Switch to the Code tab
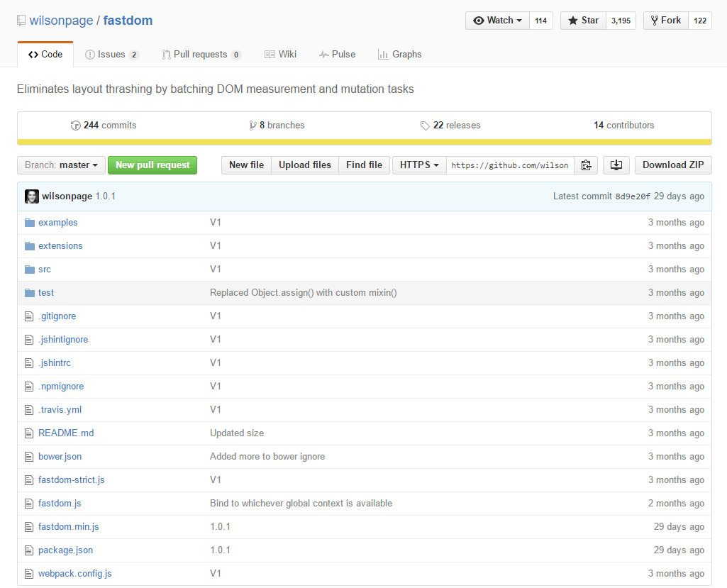This screenshot has height=588, width=727. click(x=45, y=54)
